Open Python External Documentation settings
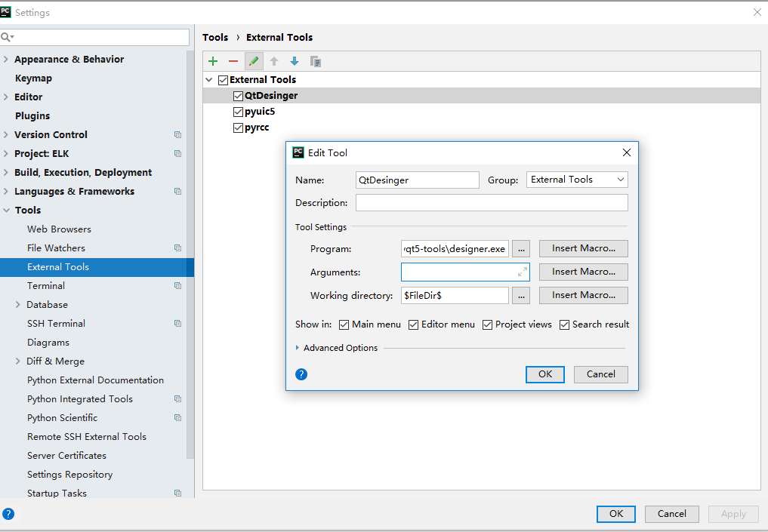Viewport: 768px width, 532px height. click(95, 380)
